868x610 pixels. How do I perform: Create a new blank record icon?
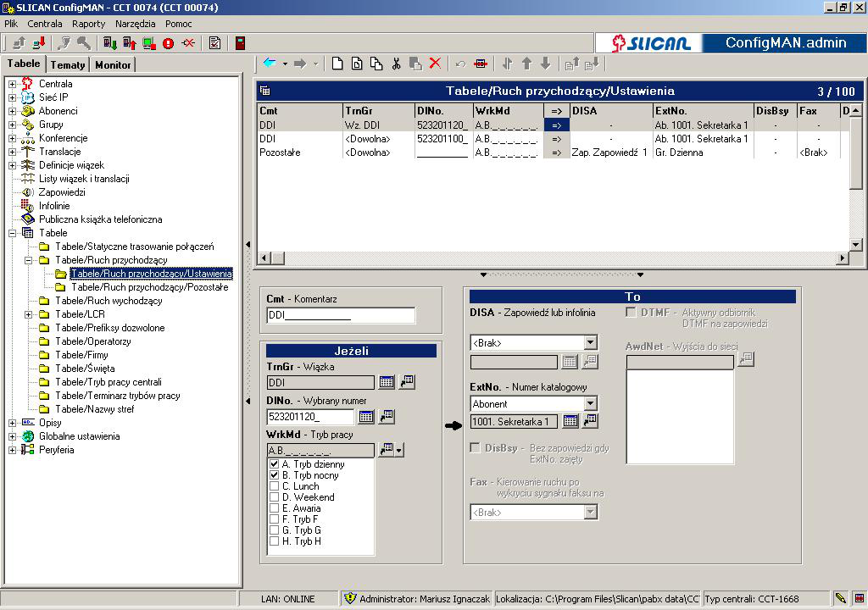[337, 64]
